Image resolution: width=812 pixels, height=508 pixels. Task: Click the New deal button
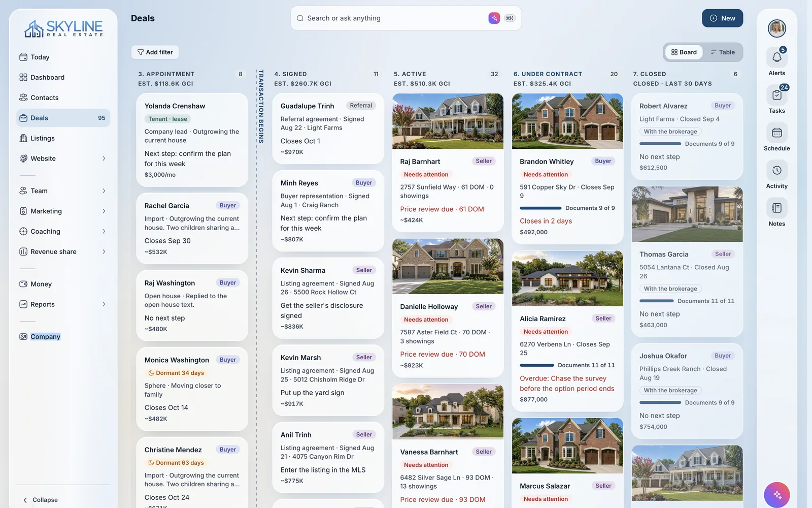click(722, 18)
